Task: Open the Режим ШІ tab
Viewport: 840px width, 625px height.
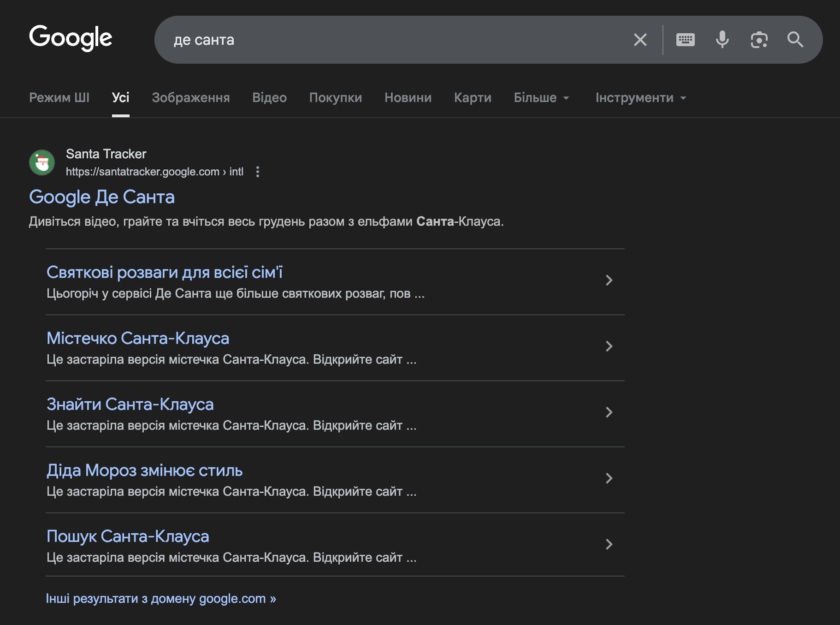Action: pos(59,98)
